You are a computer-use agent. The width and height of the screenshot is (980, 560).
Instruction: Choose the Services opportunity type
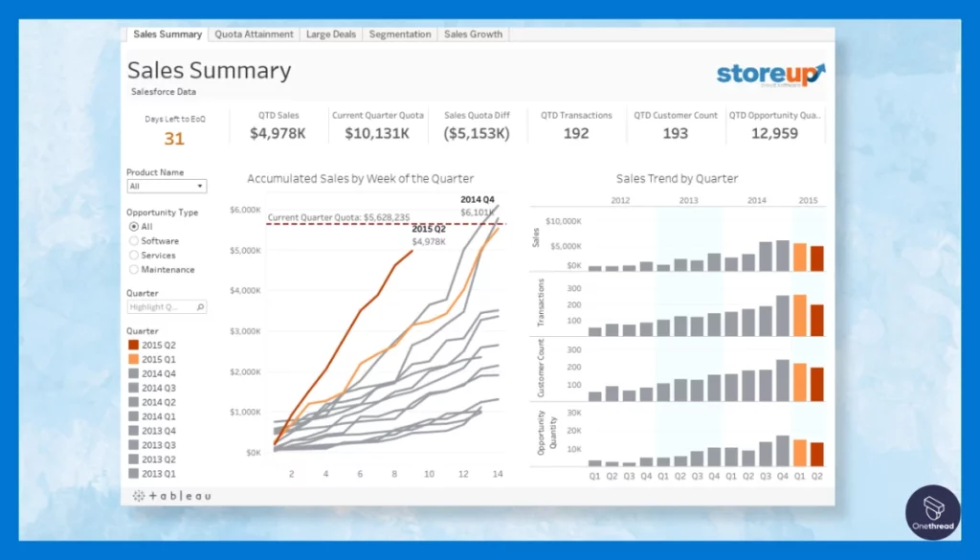coord(134,255)
